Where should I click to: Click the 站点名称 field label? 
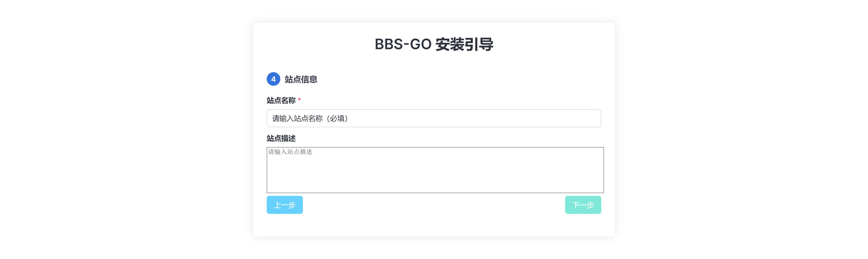pyautogui.click(x=281, y=100)
